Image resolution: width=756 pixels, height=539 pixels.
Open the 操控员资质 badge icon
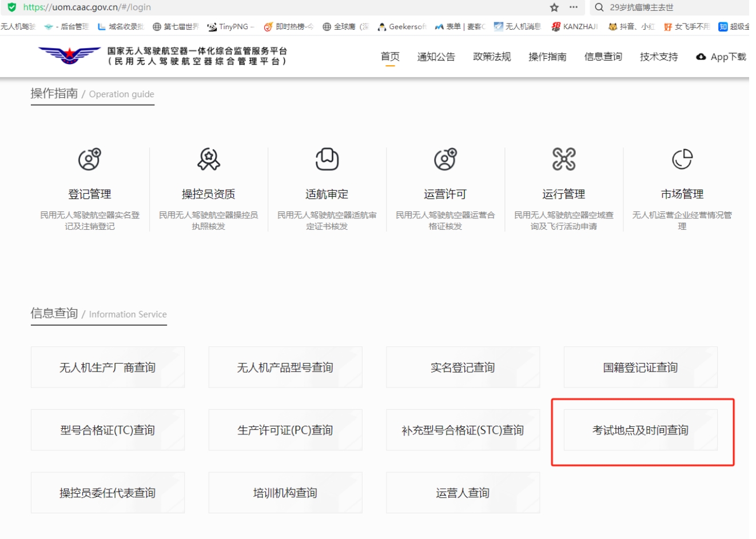point(209,159)
